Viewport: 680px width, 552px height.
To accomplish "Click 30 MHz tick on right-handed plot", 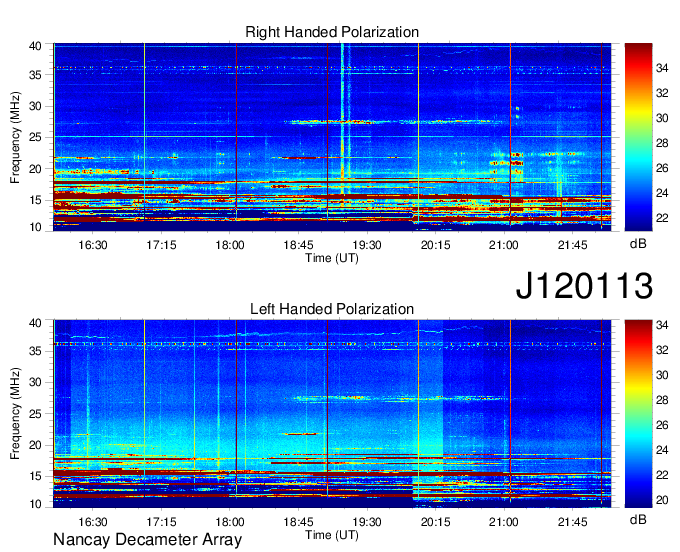I will coord(35,106).
